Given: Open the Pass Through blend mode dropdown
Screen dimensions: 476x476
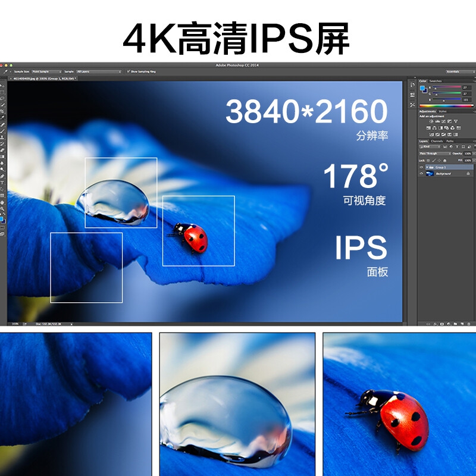Looking at the screenshot, I should 435,154.
